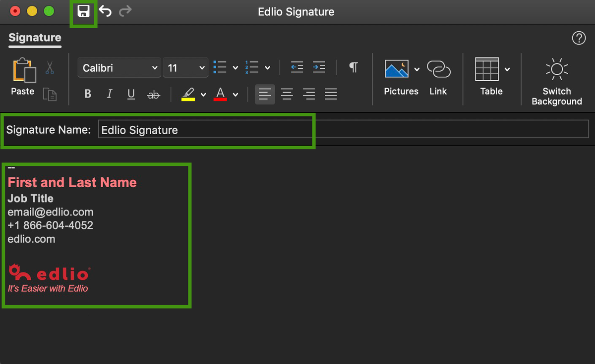Click the edlio.com website text

pyautogui.click(x=31, y=239)
